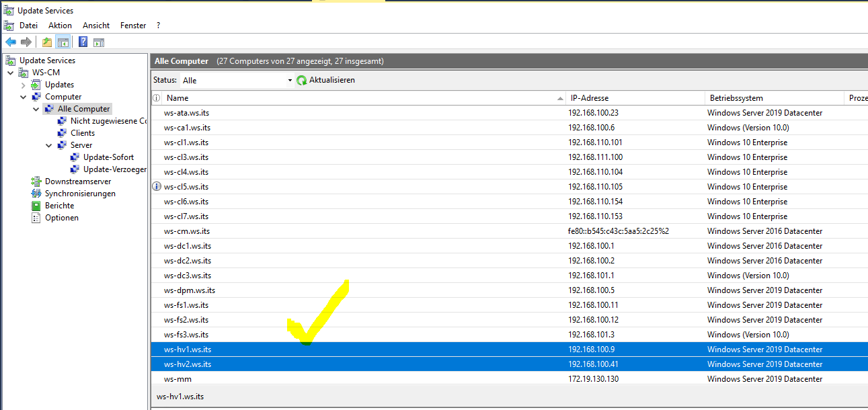This screenshot has height=410, width=868.
Task: Expand the Updates tree node
Action: click(24, 85)
